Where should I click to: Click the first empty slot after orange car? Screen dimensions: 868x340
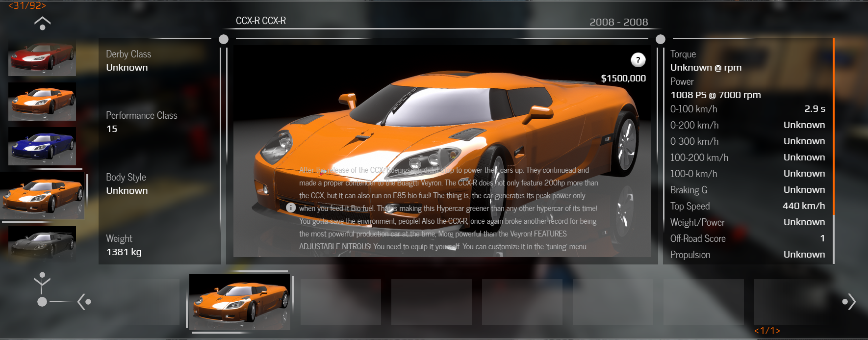point(340,302)
